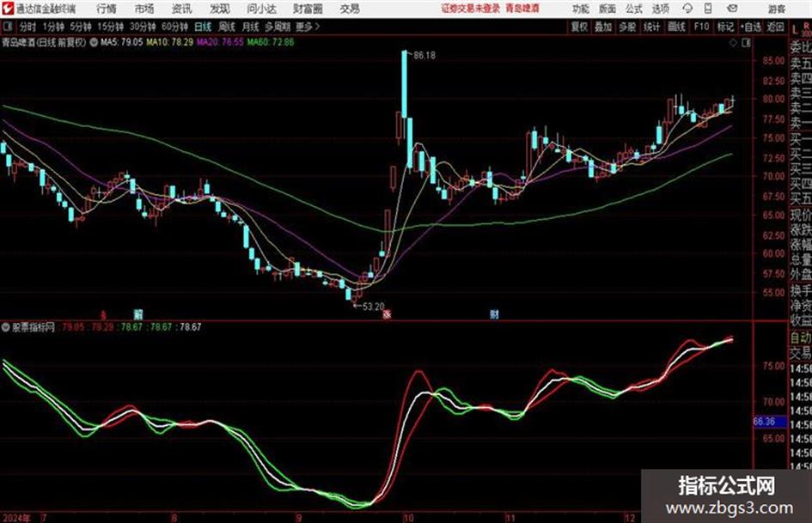Click the 86.18 high price label

pyautogui.click(x=424, y=56)
